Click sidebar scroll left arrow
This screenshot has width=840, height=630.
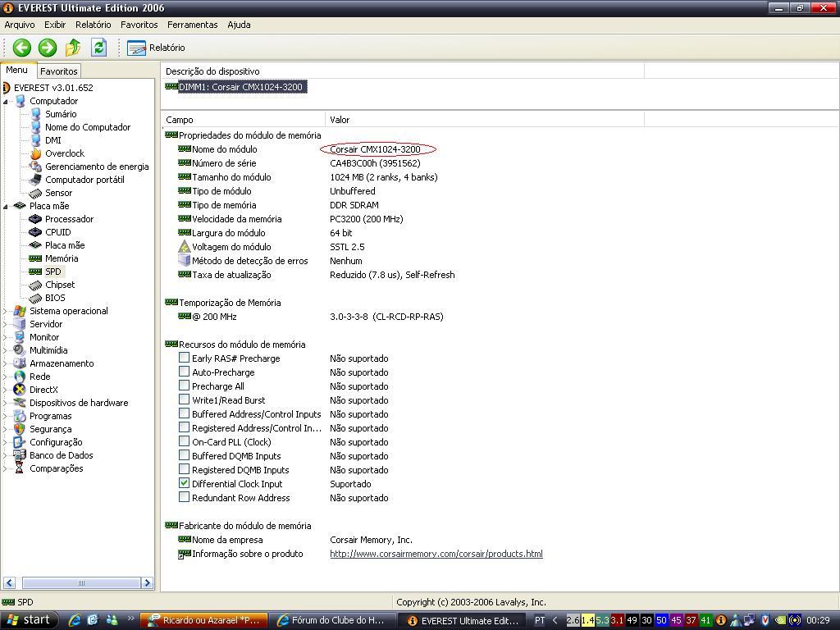click(x=9, y=583)
